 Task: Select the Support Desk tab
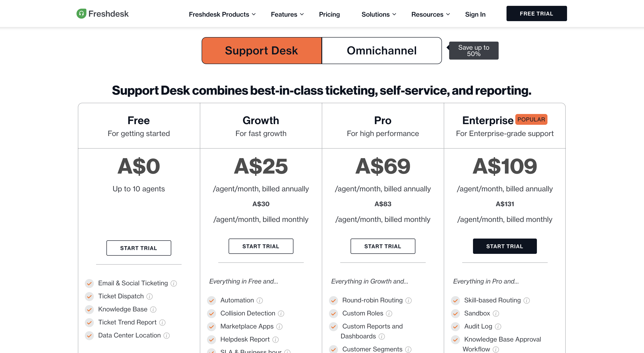tap(261, 50)
